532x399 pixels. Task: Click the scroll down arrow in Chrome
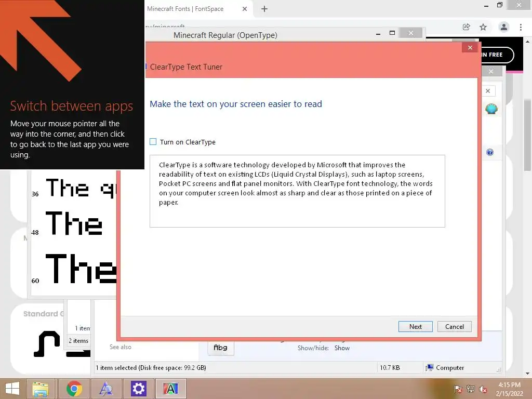click(528, 374)
